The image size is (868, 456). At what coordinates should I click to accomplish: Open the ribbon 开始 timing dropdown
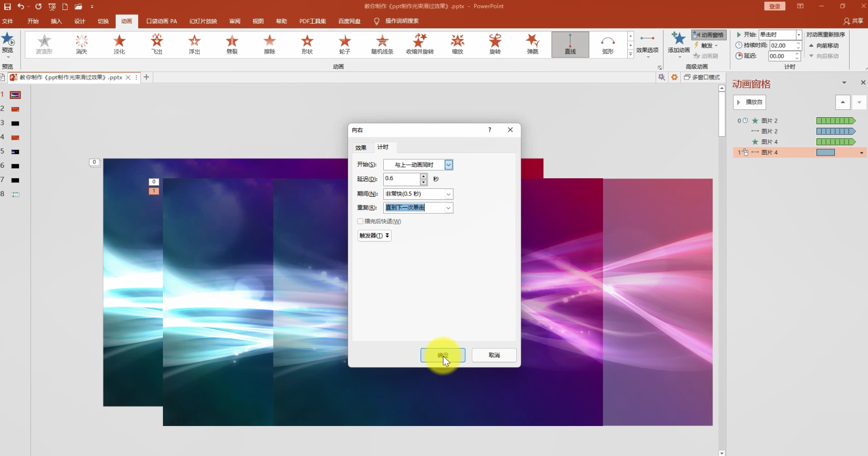point(799,35)
